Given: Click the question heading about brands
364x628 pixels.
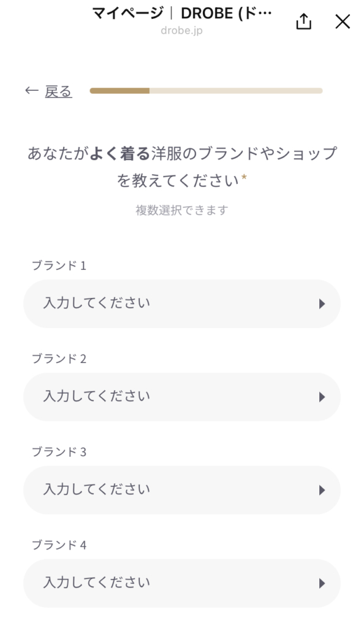Looking at the screenshot, I should coord(182,167).
